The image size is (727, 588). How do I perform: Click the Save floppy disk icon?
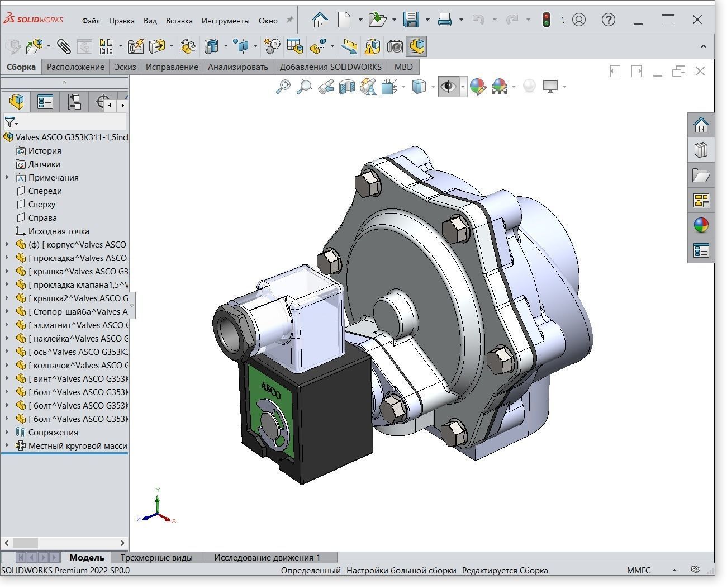[x=411, y=20]
